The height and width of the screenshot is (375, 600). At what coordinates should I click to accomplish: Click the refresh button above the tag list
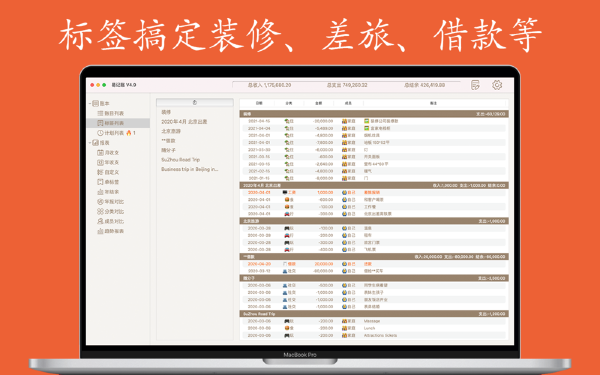point(195,102)
